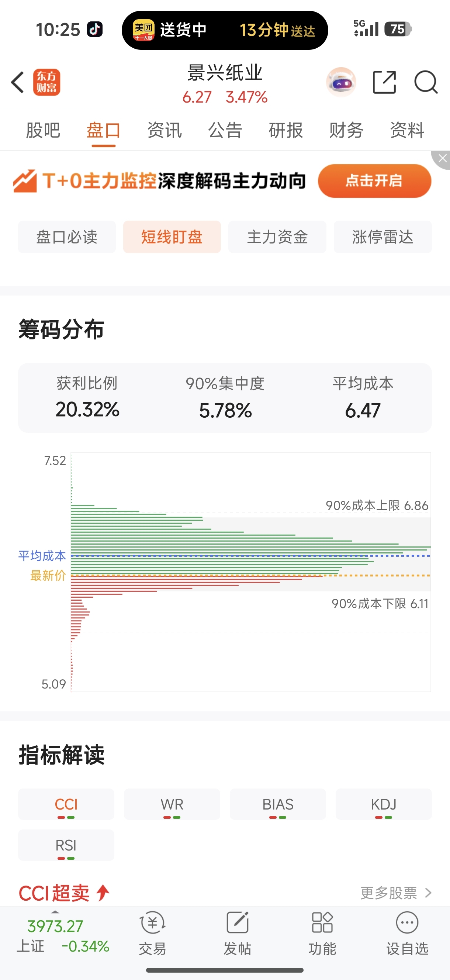The height and width of the screenshot is (980, 450).
Task: Switch to the 股吧 tab
Action: (43, 131)
